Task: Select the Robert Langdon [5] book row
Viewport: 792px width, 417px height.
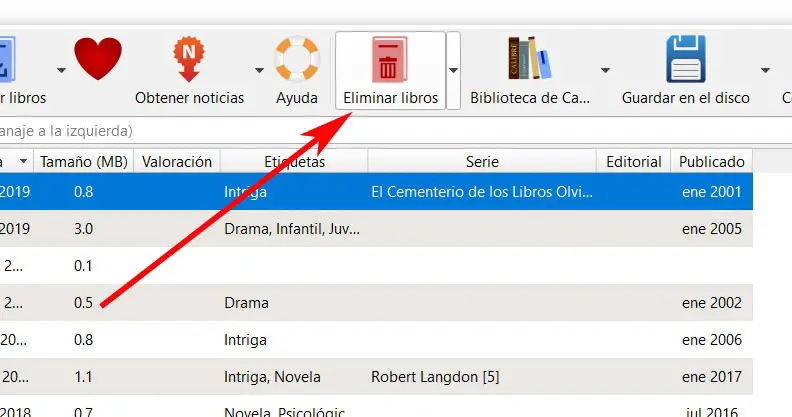Action: tap(434, 377)
